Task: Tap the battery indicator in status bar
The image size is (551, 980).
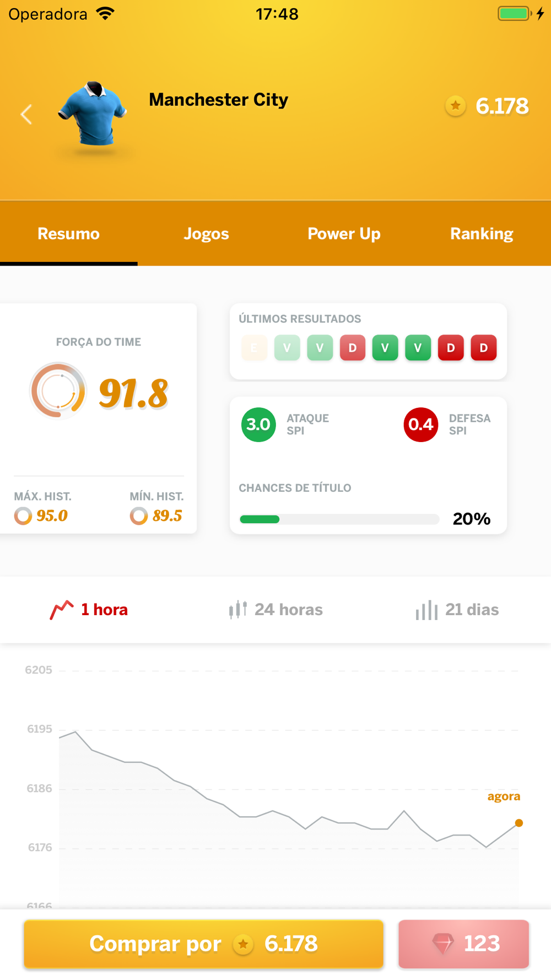Action: tap(515, 13)
